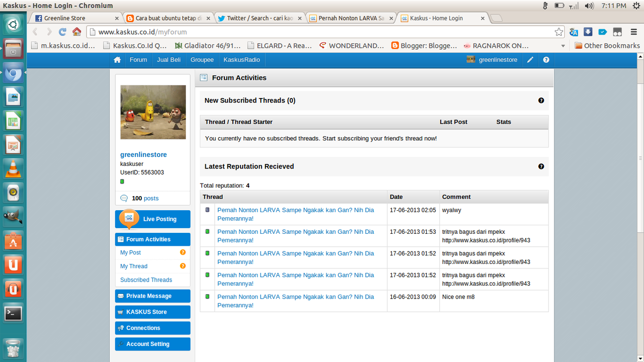
Task: Open KaskusRadio in the navbar
Action: (x=242, y=60)
